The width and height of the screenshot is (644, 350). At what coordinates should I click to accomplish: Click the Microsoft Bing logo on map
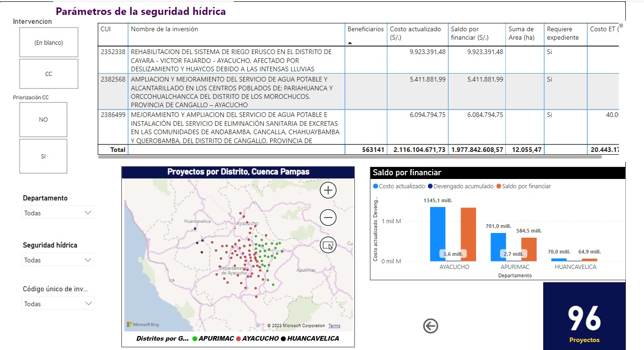pyautogui.click(x=143, y=324)
